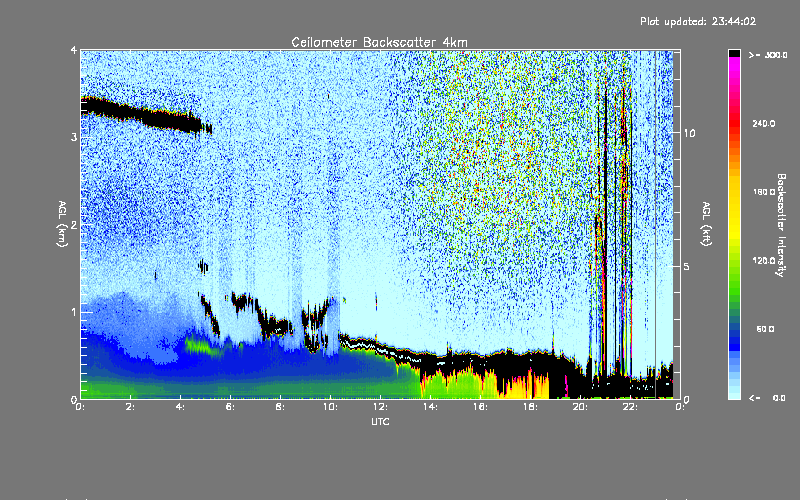The height and width of the screenshot is (500, 800).
Task: Click the '22:' tick on the UTC axis
Action: 630,407
